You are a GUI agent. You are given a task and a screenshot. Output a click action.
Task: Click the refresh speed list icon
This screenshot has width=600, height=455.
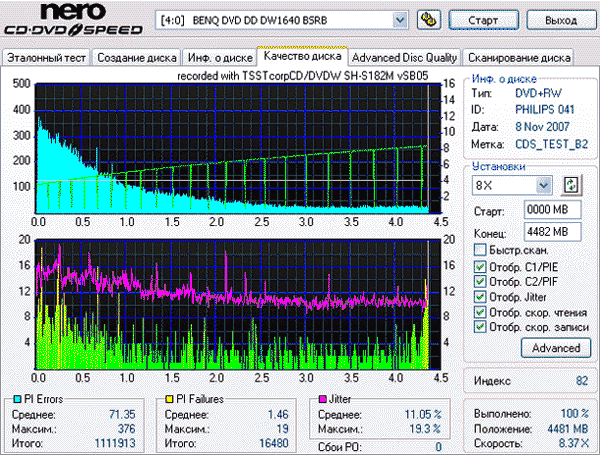[571, 185]
